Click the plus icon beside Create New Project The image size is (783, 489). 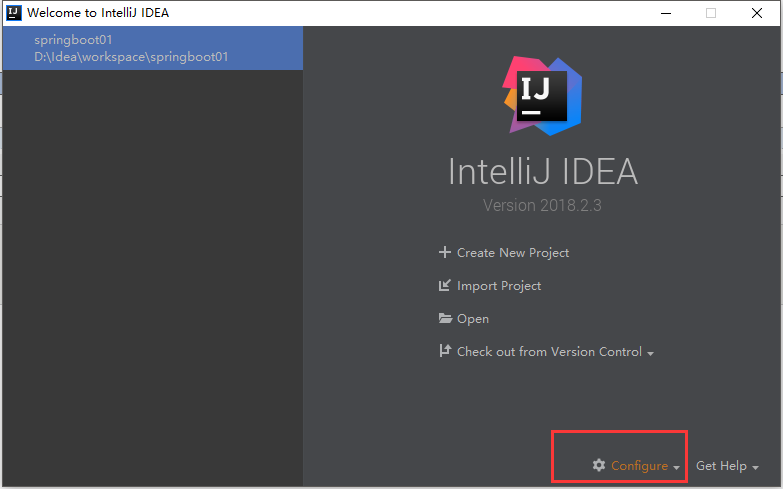click(444, 252)
